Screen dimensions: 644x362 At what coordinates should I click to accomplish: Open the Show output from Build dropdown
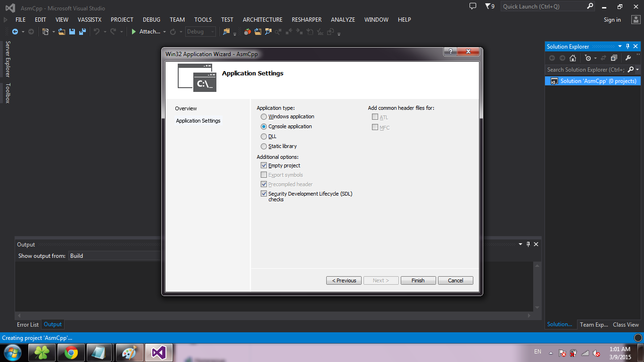pos(115,256)
